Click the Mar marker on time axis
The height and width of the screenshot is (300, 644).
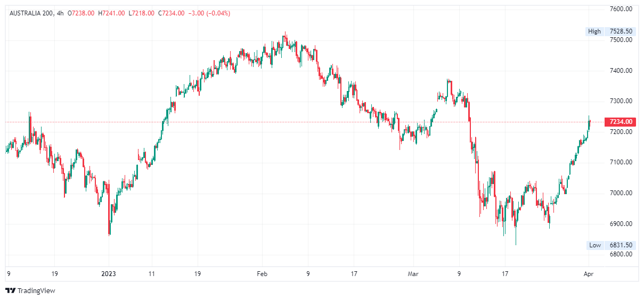(413, 274)
